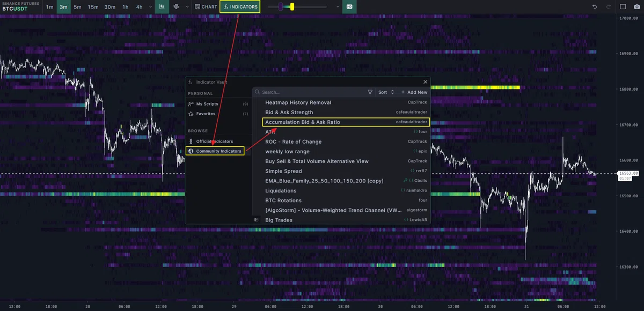Click the redo arrow icon
Image resolution: width=644 pixels, height=311 pixels.
pos(608,7)
